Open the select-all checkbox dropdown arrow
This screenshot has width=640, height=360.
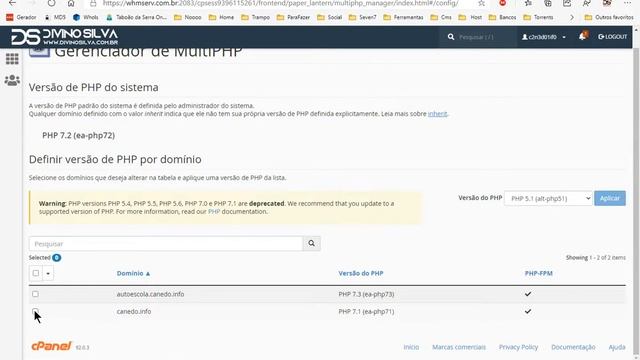point(48,273)
